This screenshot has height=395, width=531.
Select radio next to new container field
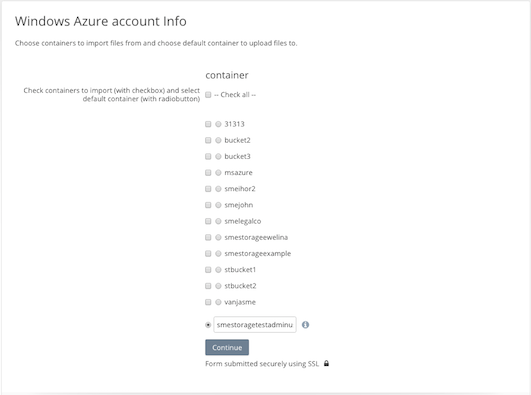coord(208,325)
